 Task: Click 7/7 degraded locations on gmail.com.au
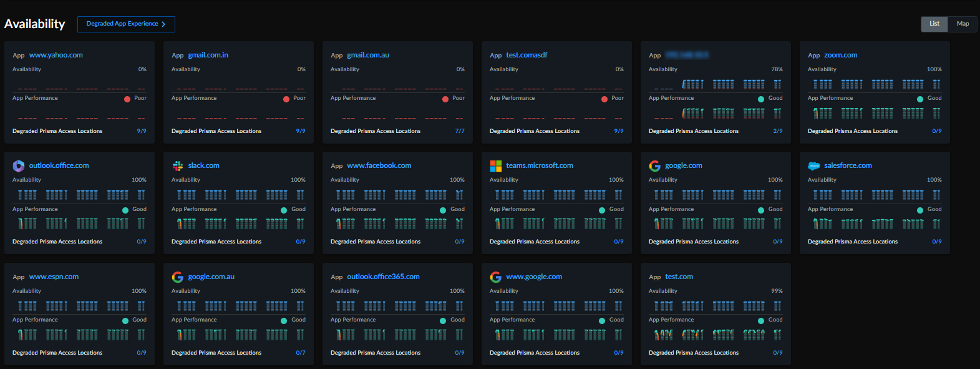coord(459,131)
